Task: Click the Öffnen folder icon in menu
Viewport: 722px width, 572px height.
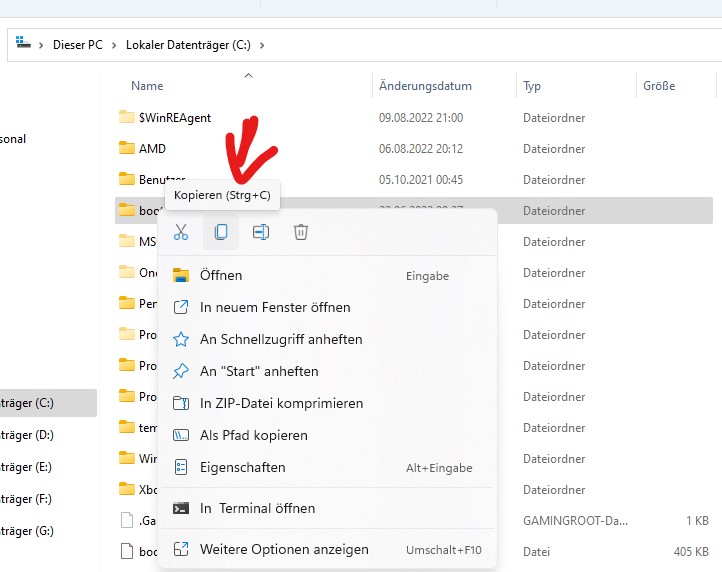Action: click(x=181, y=275)
